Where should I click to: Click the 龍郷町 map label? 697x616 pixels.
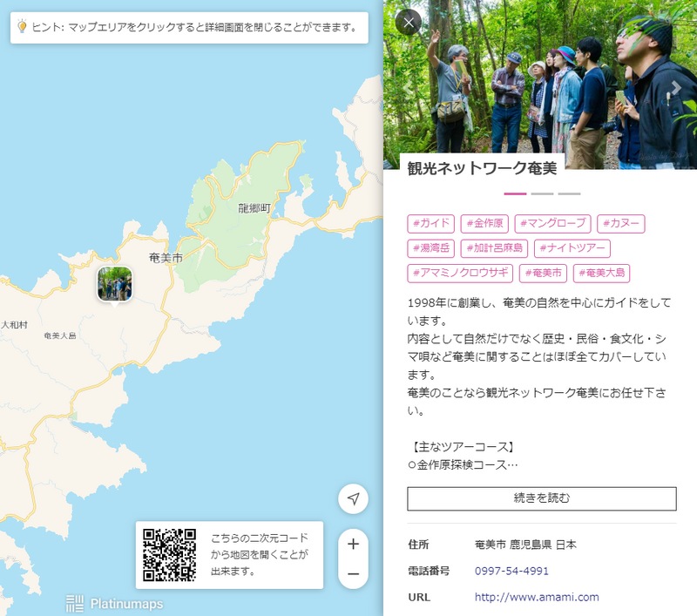point(254,208)
